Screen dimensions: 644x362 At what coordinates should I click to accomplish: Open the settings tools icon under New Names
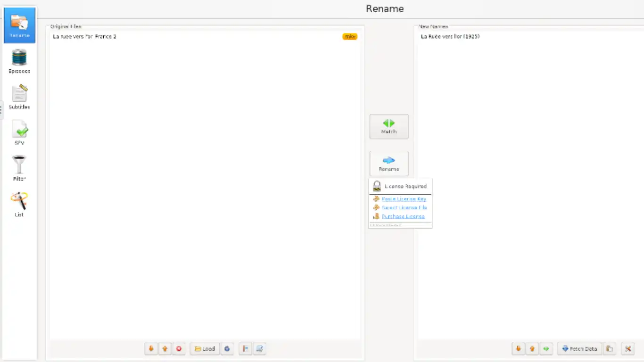(x=627, y=349)
